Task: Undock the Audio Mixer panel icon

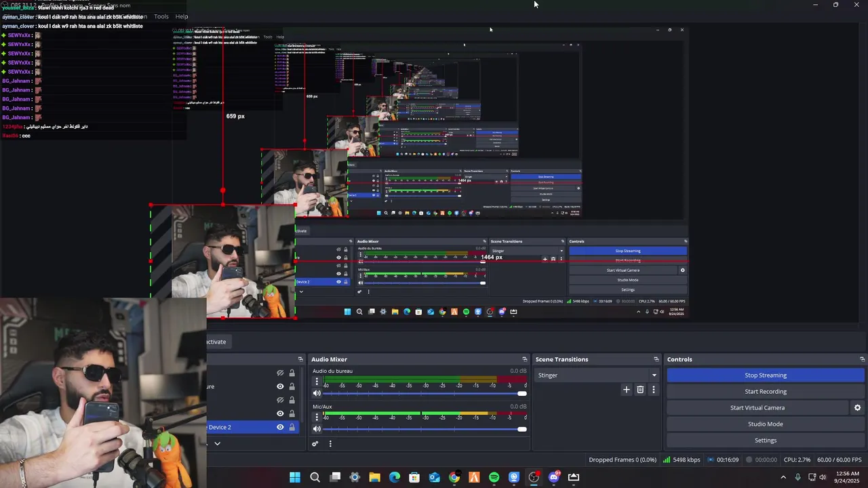Action: [x=524, y=359]
